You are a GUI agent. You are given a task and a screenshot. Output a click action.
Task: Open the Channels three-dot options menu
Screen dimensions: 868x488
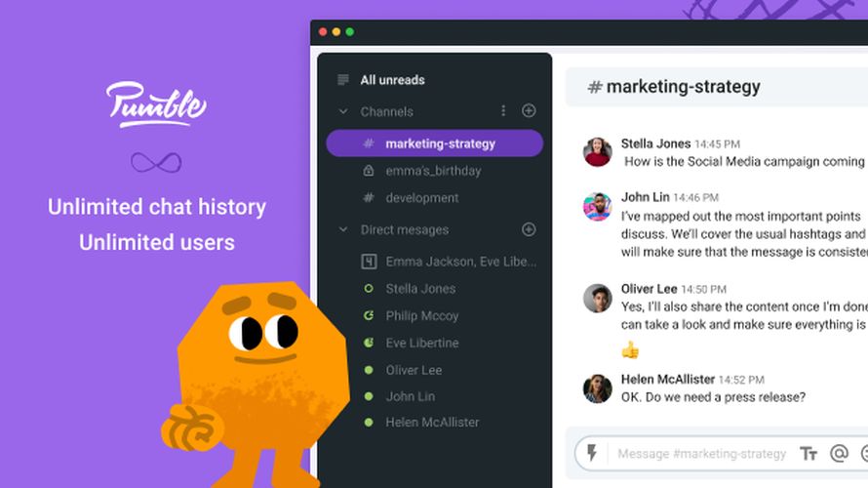503,111
